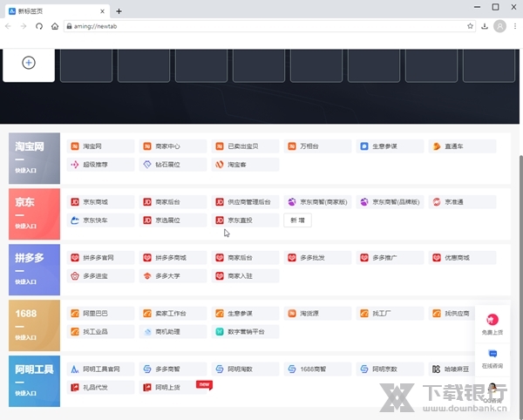Open the 找工厂 shortcut
Image resolution: width=523 pixels, height=420 pixels.
click(390, 314)
